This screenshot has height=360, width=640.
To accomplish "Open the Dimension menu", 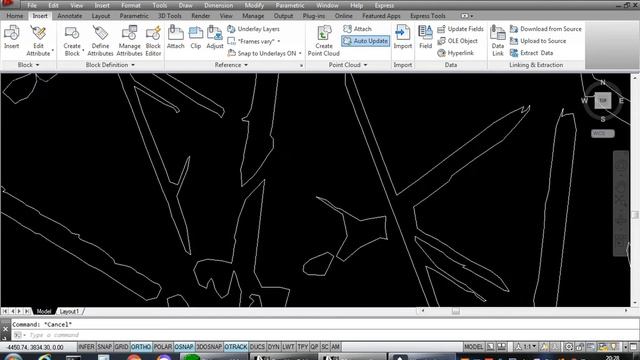I will pyautogui.click(x=218, y=5).
